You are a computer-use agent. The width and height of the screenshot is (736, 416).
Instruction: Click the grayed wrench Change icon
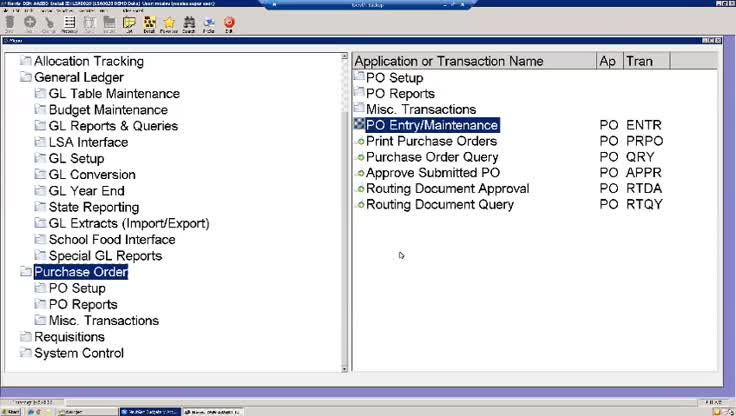coord(49,22)
